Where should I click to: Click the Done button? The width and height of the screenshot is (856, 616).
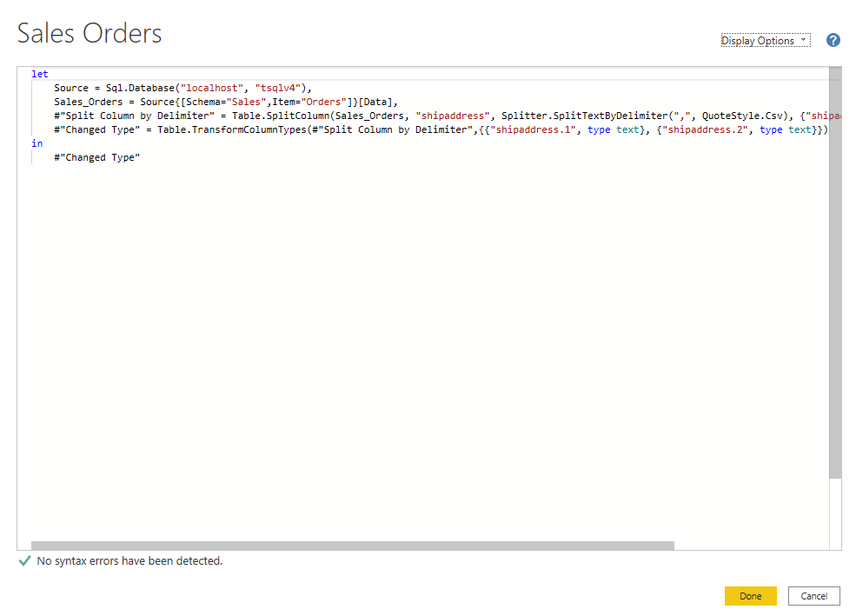tap(750, 596)
